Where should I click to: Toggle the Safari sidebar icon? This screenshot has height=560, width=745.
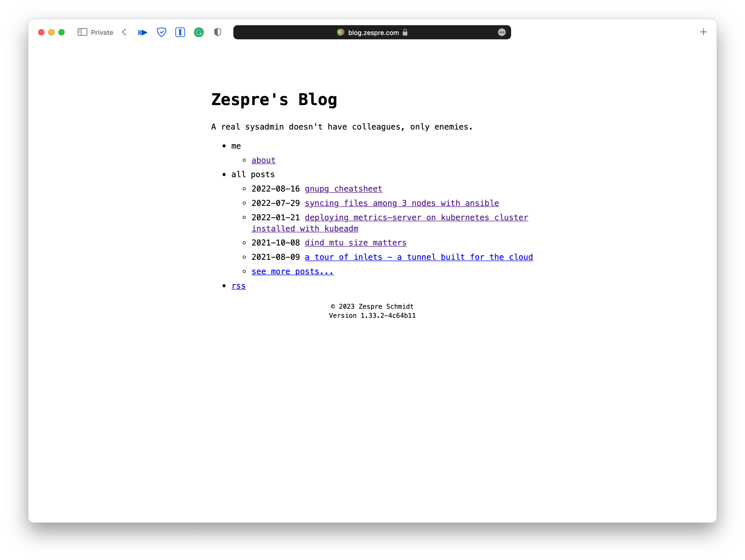tap(82, 32)
